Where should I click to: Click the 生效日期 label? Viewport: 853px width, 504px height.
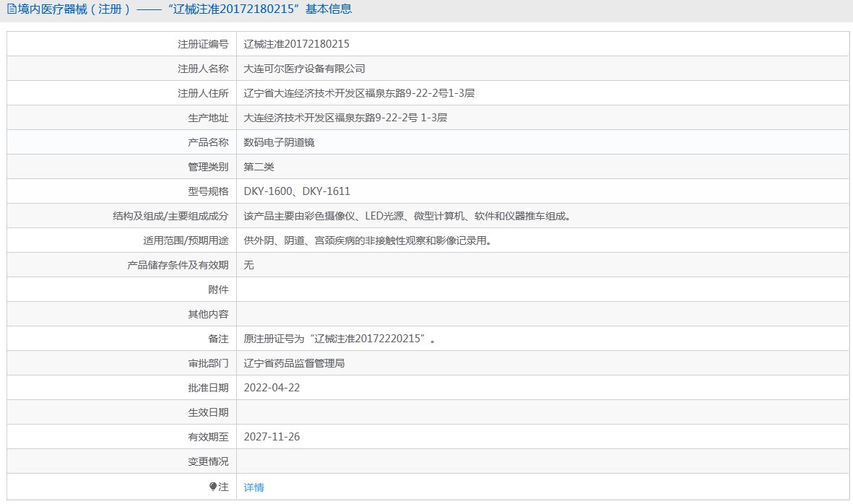(208, 412)
